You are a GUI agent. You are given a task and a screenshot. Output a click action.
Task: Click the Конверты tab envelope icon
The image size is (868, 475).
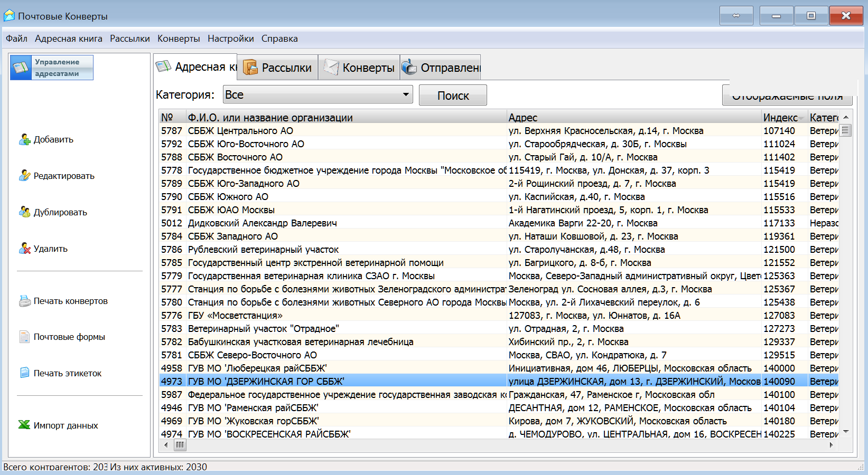pyautogui.click(x=331, y=68)
